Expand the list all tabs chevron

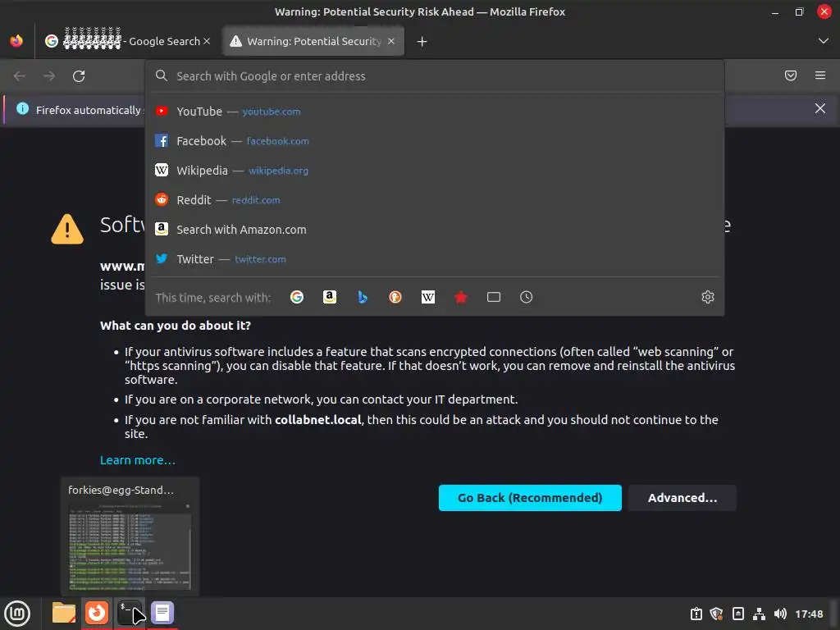pyautogui.click(x=823, y=41)
